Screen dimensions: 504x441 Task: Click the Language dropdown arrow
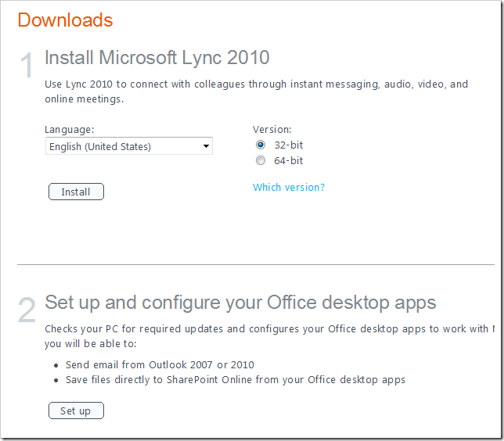pyautogui.click(x=206, y=146)
